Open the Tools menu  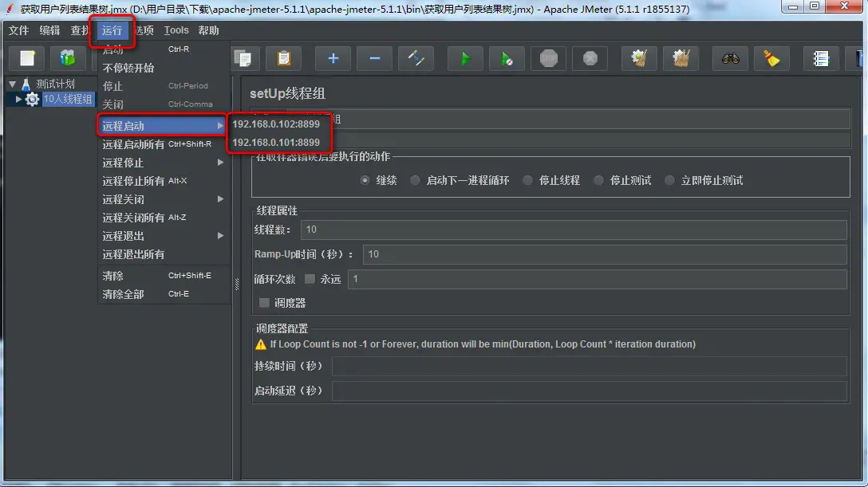click(176, 30)
